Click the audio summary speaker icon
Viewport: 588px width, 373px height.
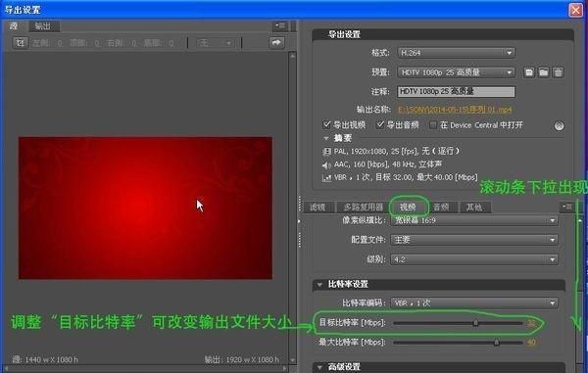pos(326,164)
